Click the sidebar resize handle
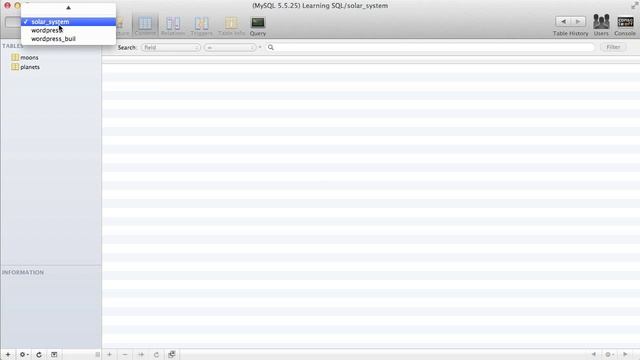 pos(97,354)
